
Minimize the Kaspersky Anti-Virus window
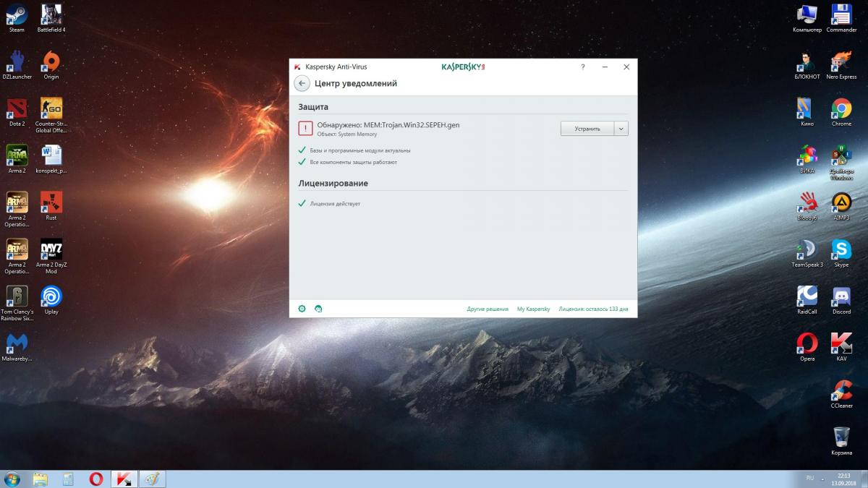(605, 67)
